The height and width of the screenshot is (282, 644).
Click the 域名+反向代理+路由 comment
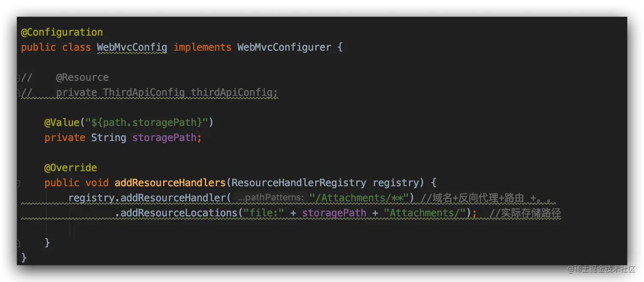[488, 198]
